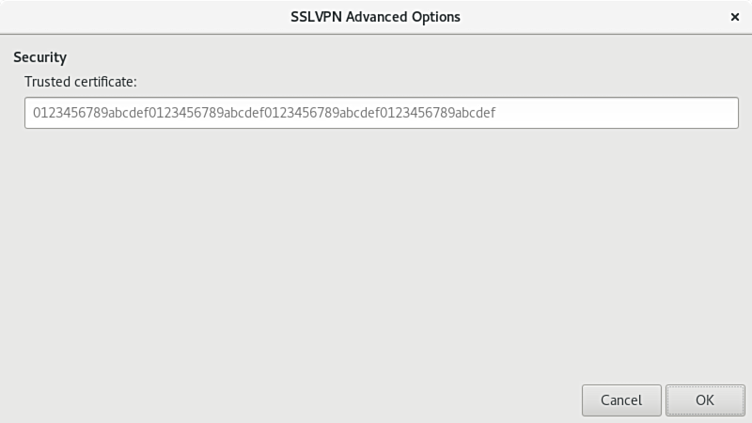This screenshot has width=752, height=423.
Task: Focus the certificate hash placeholder text
Action: coord(264,113)
